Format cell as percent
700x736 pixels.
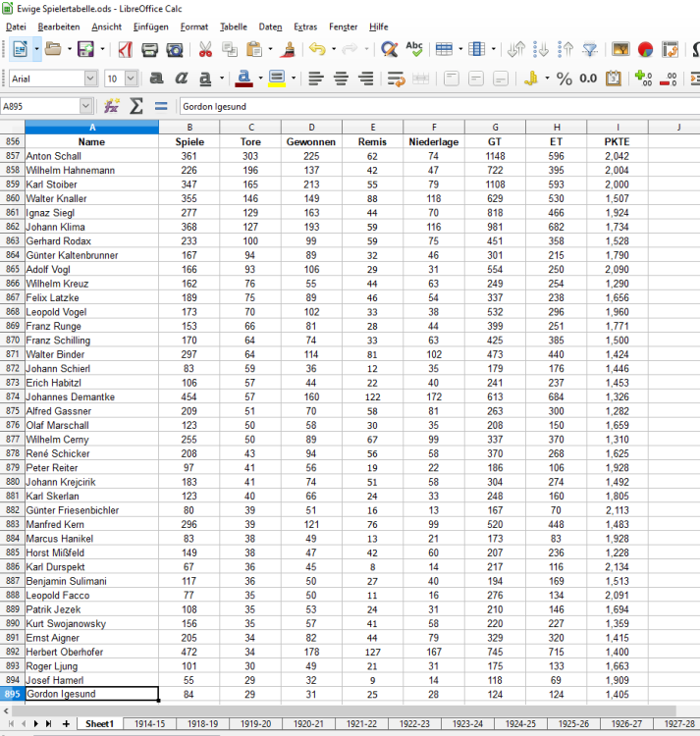[x=565, y=79]
